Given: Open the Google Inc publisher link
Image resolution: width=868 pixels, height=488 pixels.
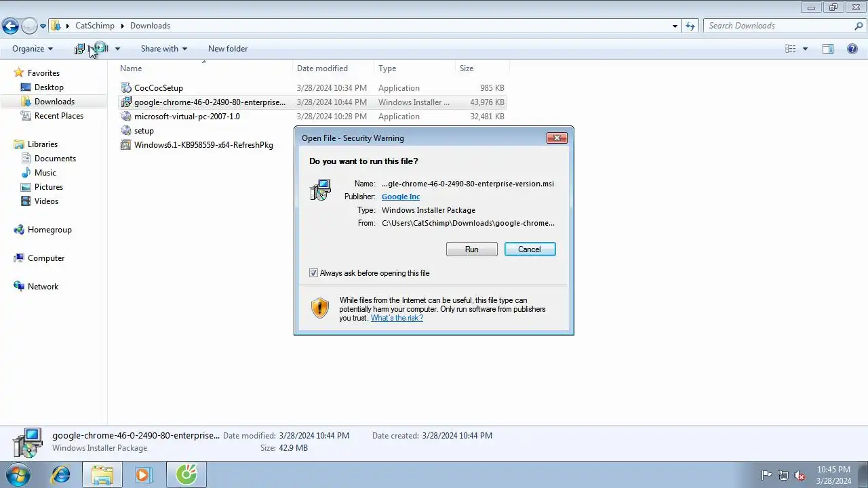Looking at the screenshot, I should (401, 197).
